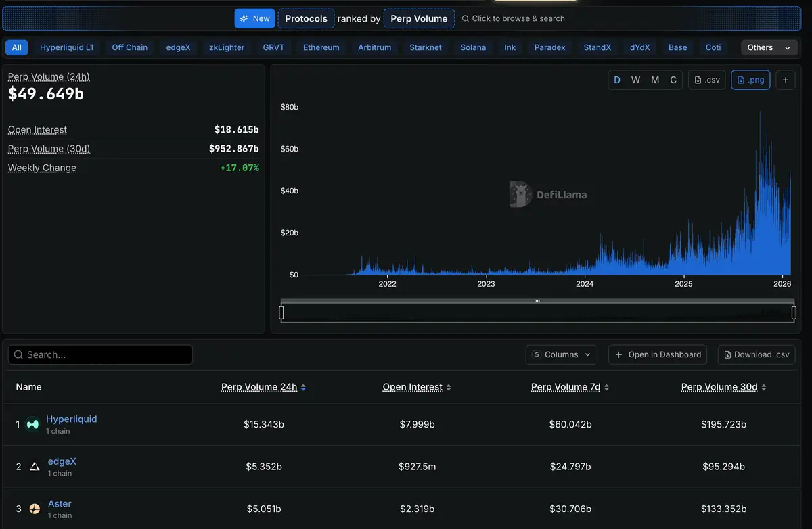Click the New button
Viewport: 812px width, 529px height.
pos(254,19)
